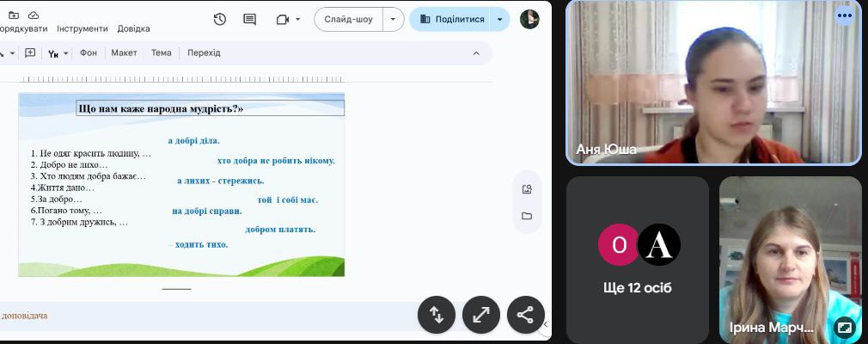Click line '3. Хто людям добра бажає…'
The width and height of the screenshot is (868, 344).
point(89,176)
